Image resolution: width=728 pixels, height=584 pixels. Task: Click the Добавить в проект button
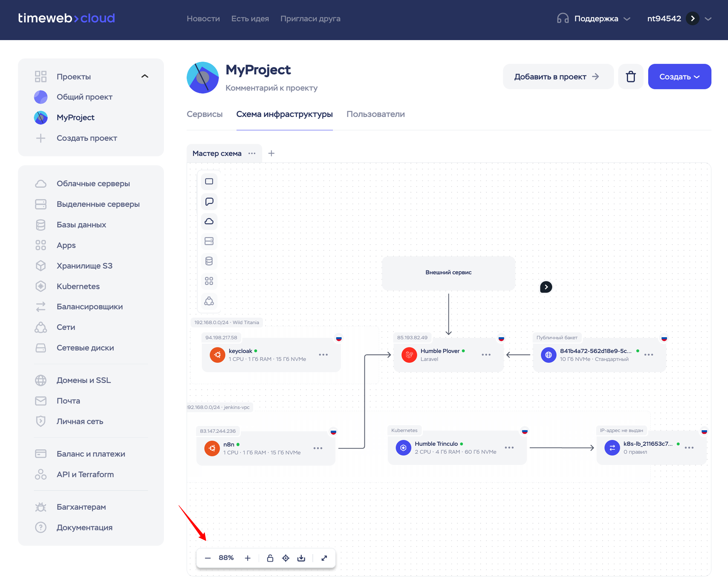coord(558,76)
